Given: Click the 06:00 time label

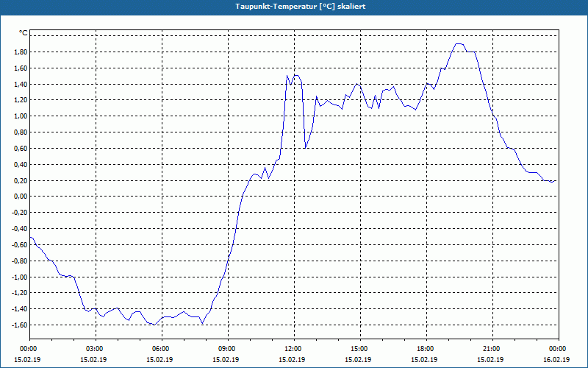Looking at the screenshot, I should click(x=162, y=349).
